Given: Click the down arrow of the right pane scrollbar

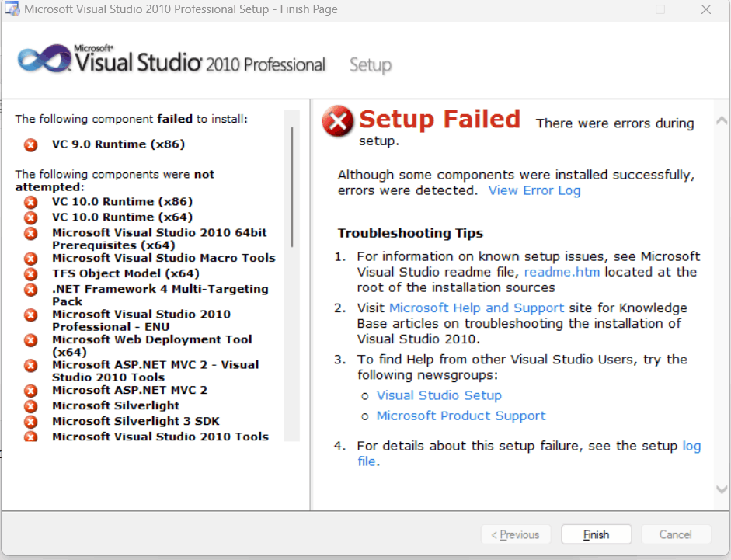Looking at the screenshot, I should tap(721, 489).
